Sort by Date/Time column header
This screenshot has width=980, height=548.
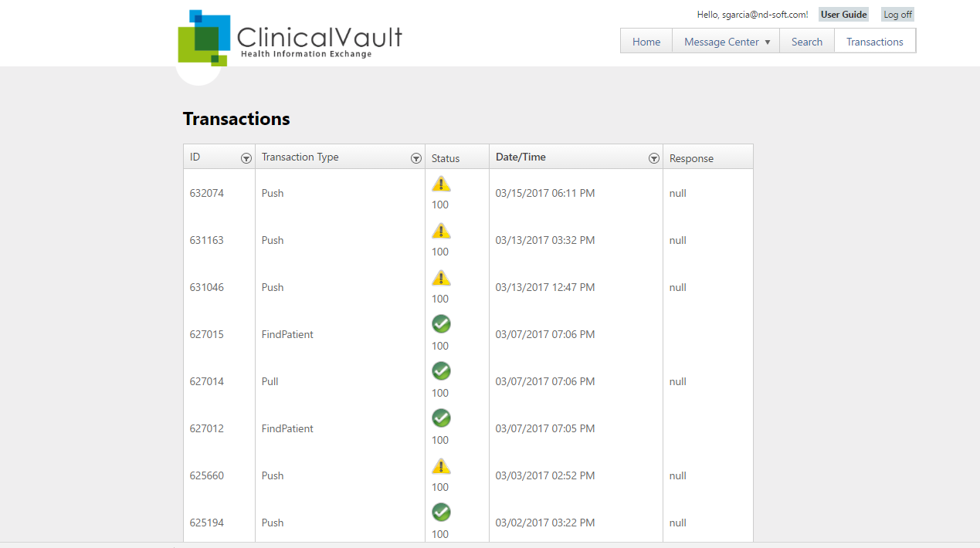click(x=521, y=157)
